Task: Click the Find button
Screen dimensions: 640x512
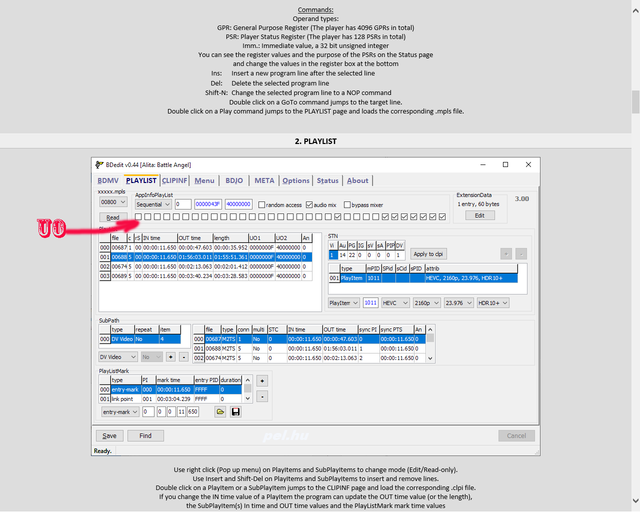Action: tap(145, 436)
